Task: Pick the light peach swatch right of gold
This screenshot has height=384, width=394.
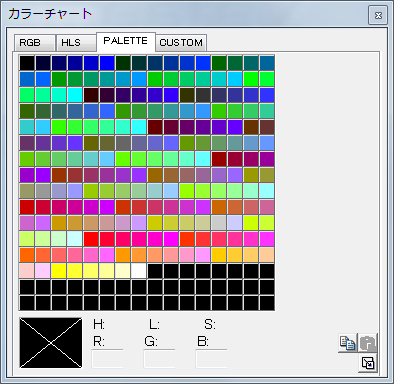Action: [267, 255]
